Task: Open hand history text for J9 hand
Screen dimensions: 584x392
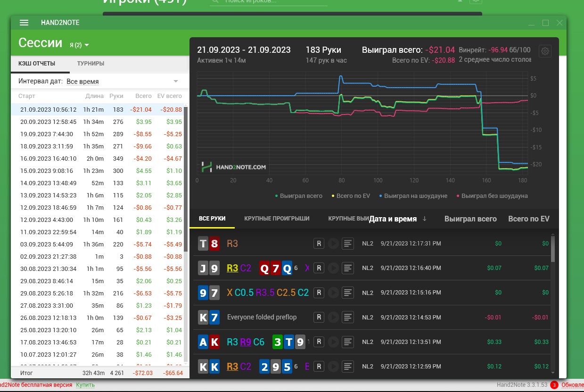Action: tap(348, 268)
